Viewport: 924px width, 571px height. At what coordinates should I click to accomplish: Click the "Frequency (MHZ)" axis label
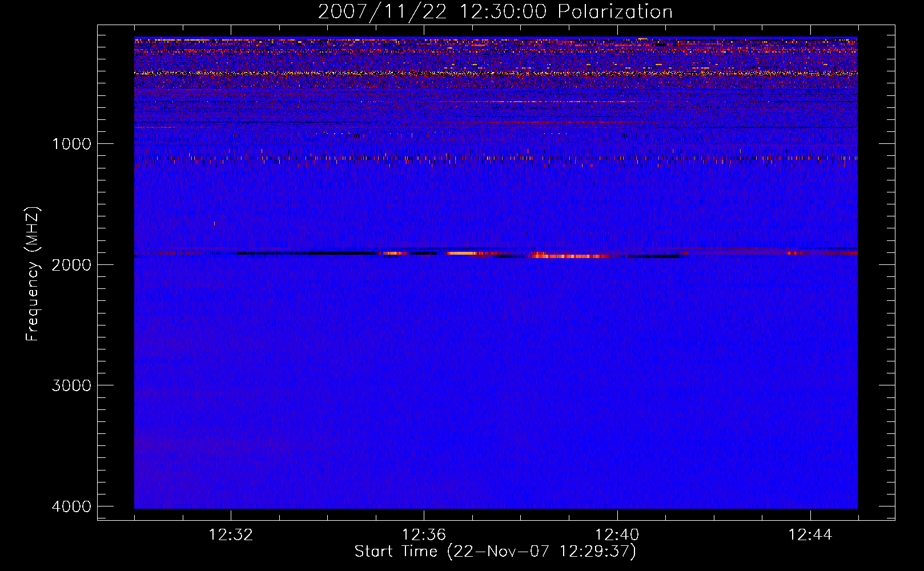coord(33,274)
